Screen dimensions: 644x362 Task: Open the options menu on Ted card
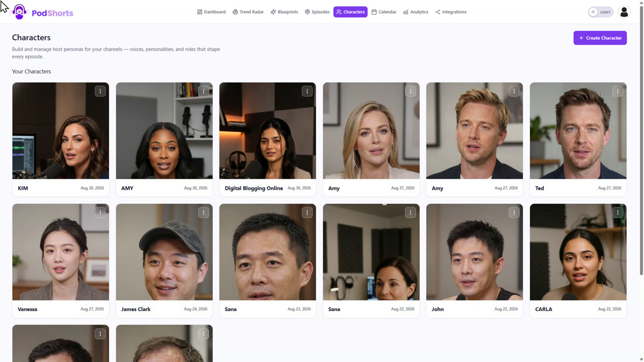618,91
